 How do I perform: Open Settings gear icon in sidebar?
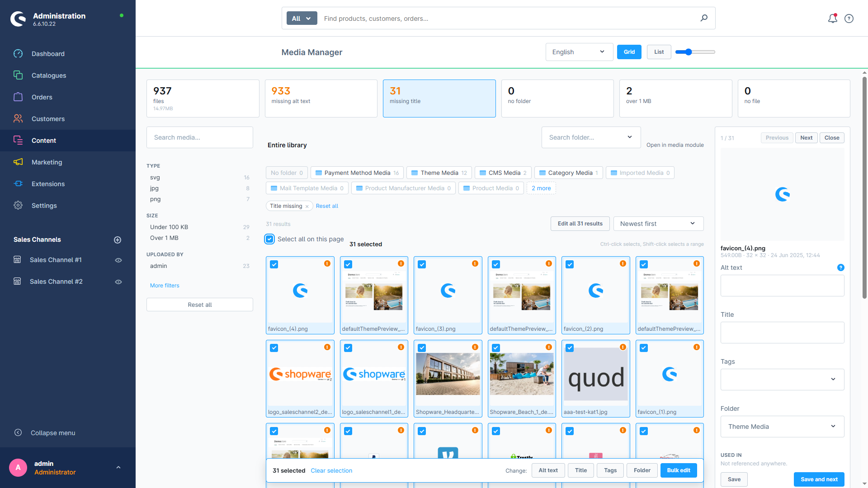click(18, 206)
